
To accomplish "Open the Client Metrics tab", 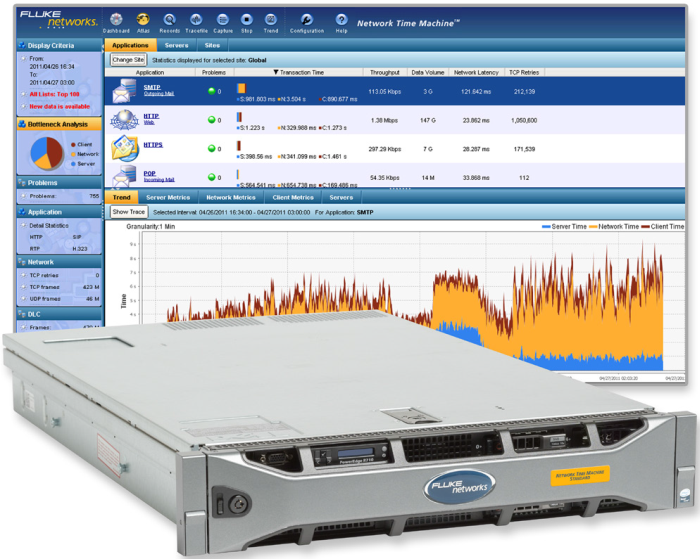I will [x=293, y=197].
